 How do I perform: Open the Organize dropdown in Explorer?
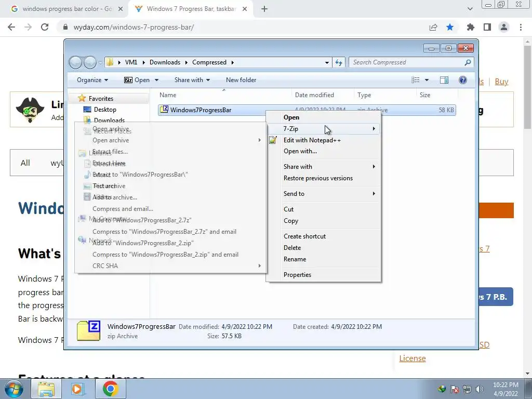click(x=92, y=80)
